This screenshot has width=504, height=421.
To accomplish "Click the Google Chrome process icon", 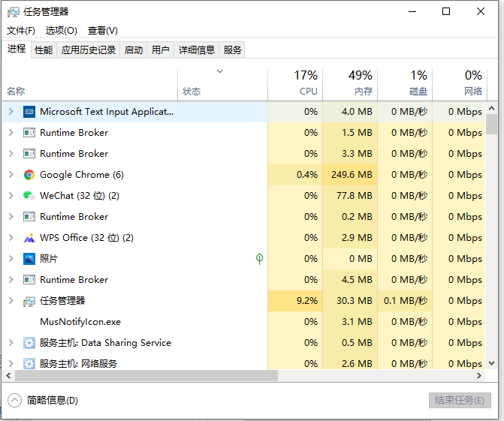I will [x=29, y=175].
